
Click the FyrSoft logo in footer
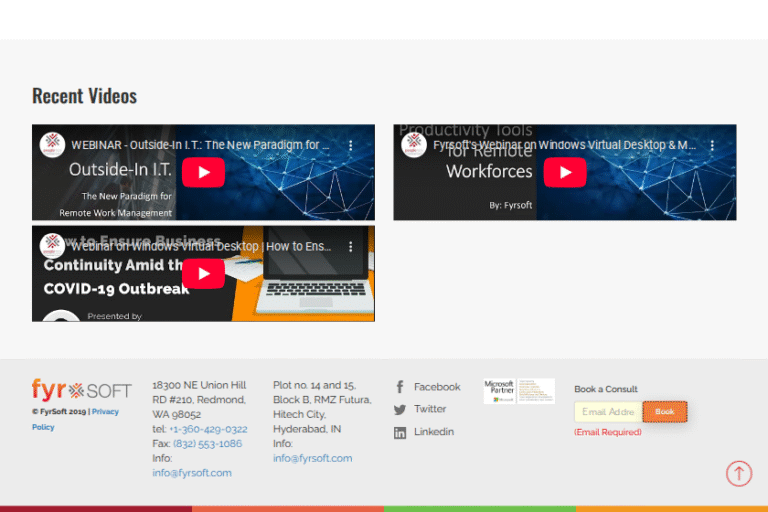click(81, 390)
